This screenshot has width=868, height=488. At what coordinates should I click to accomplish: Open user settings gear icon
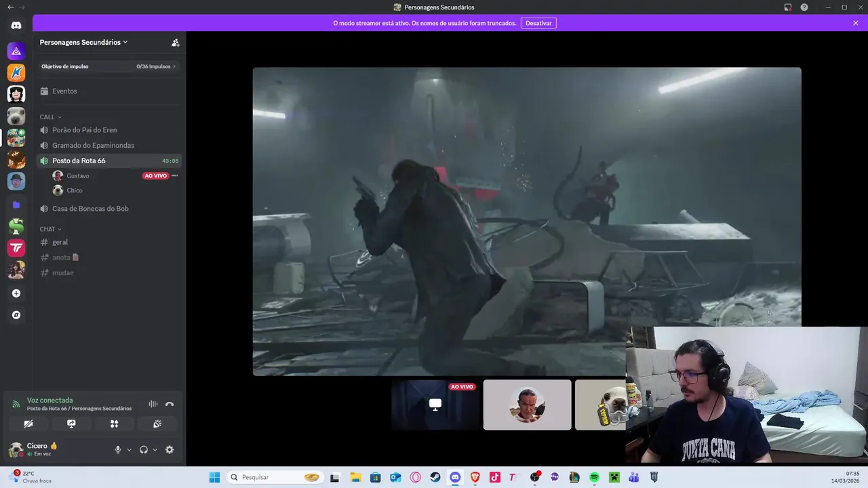pos(170,449)
